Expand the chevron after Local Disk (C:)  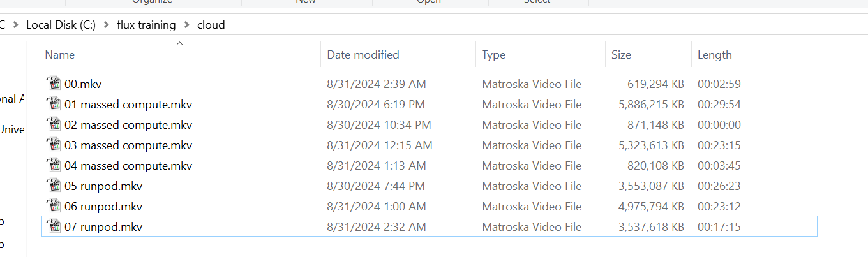(x=106, y=25)
